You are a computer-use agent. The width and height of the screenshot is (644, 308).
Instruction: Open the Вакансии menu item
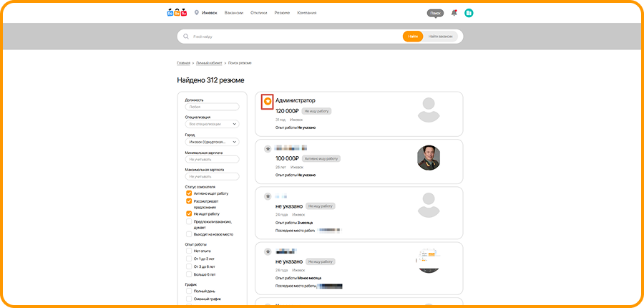point(233,13)
